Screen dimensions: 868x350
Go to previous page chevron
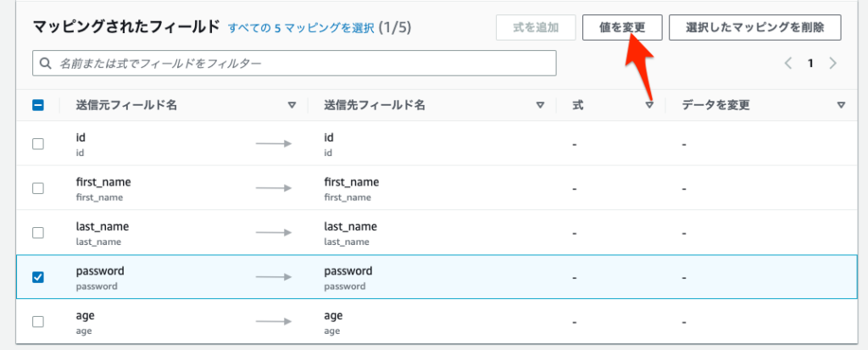pyautogui.click(x=788, y=63)
